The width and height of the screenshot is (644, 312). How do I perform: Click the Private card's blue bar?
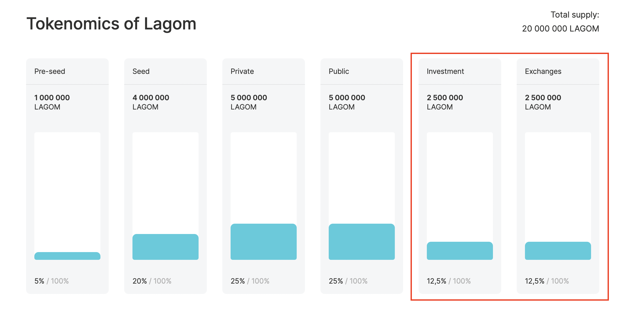pyautogui.click(x=263, y=242)
